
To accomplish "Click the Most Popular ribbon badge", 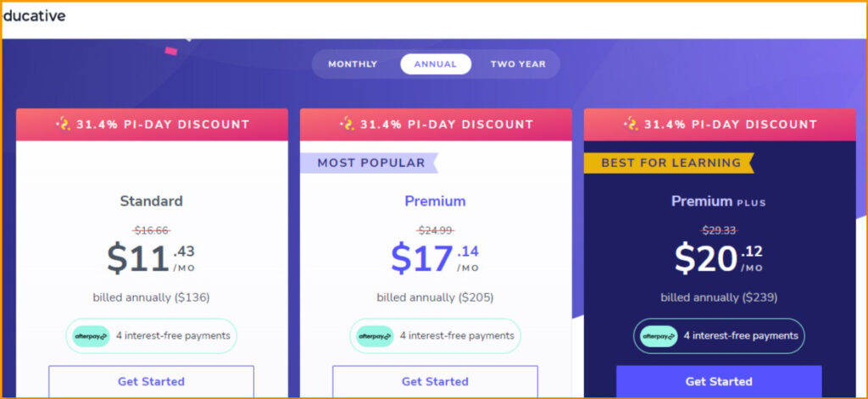I will pos(370,163).
